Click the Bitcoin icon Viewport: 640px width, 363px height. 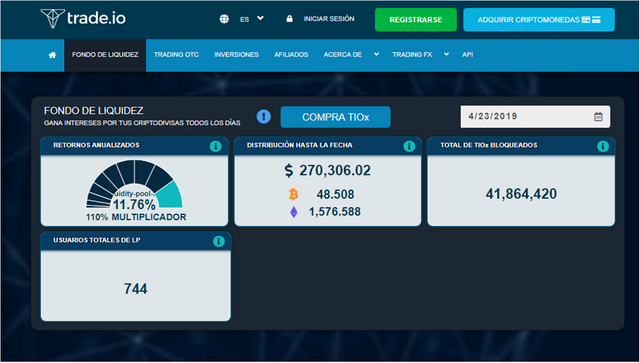(293, 194)
